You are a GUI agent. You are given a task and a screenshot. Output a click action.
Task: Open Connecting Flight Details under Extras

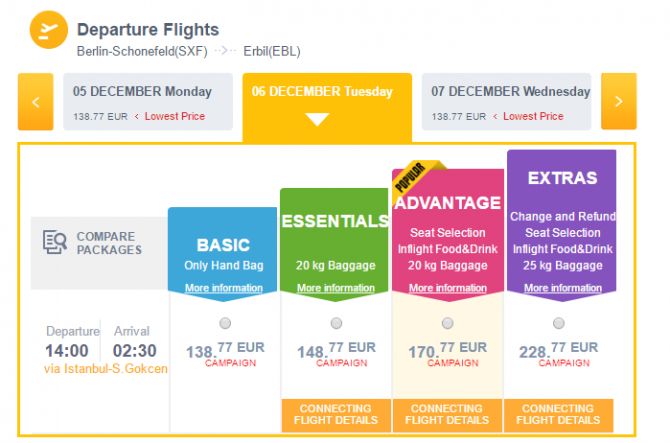point(558,415)
